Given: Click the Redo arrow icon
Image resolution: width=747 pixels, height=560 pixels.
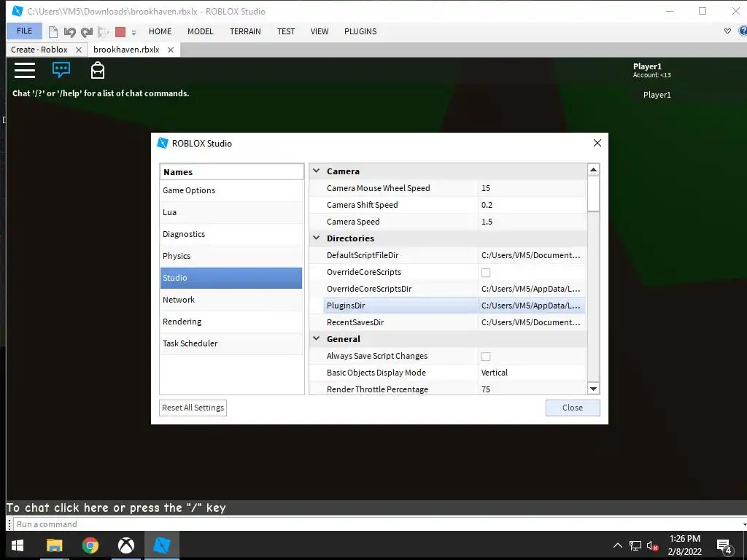Looking at the screenshot, I should tap(86, 32).
